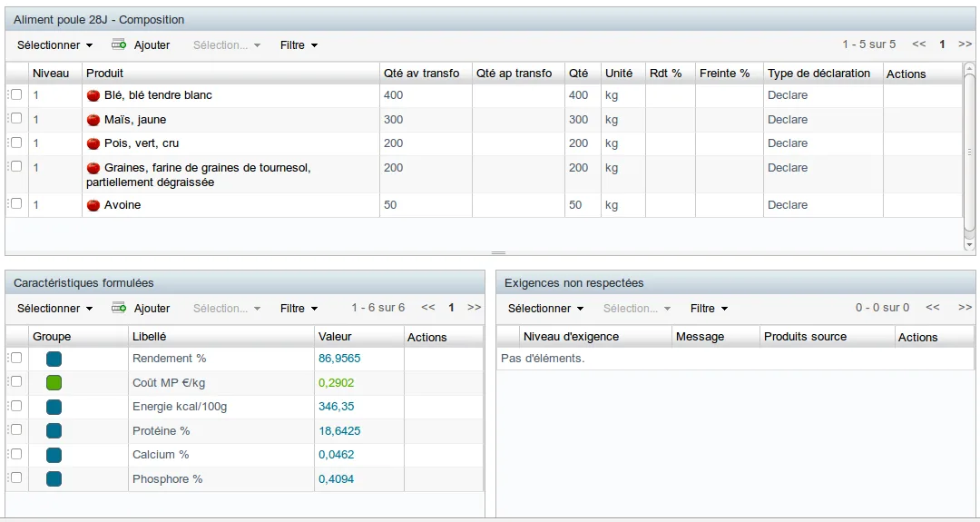
Task: Click the tomato icon beside Avoine
Action: click(x=93, y=205)
